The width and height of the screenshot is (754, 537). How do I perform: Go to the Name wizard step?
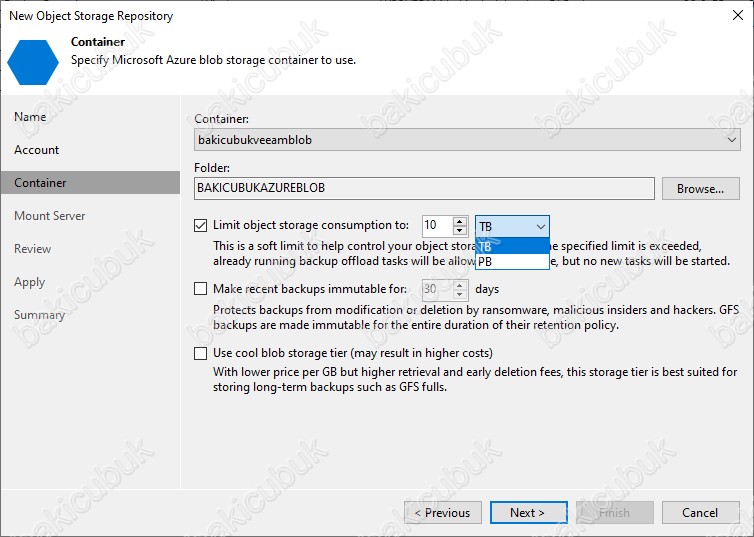[x=30, y=117]
